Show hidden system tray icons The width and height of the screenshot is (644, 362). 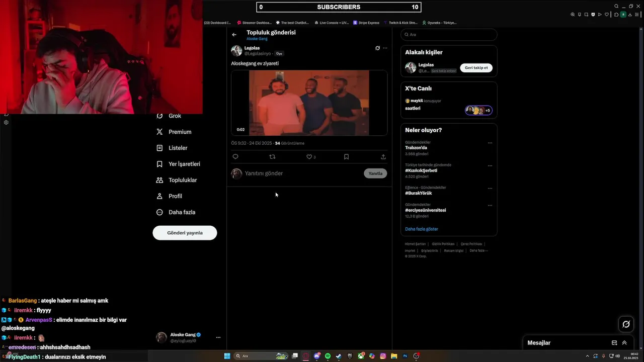pos(587,356)
